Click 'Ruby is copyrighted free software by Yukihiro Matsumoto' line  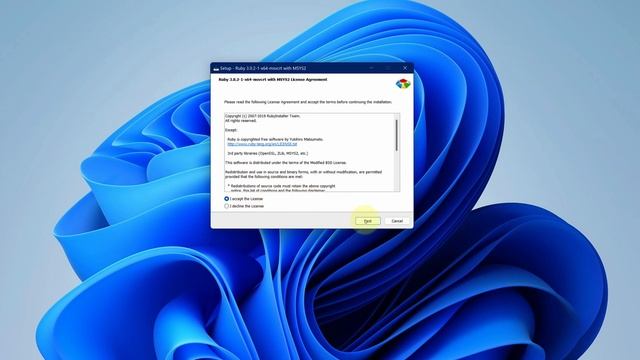tap(275, 139)
